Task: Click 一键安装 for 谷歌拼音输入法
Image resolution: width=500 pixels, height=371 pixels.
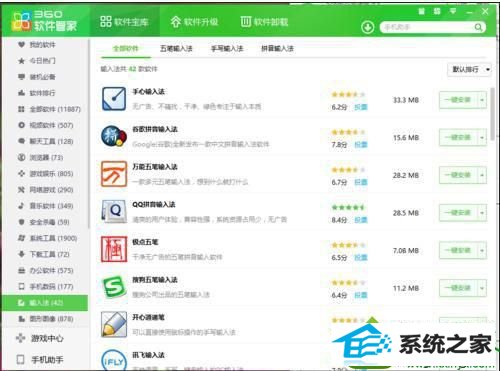Action: [459, 137]
